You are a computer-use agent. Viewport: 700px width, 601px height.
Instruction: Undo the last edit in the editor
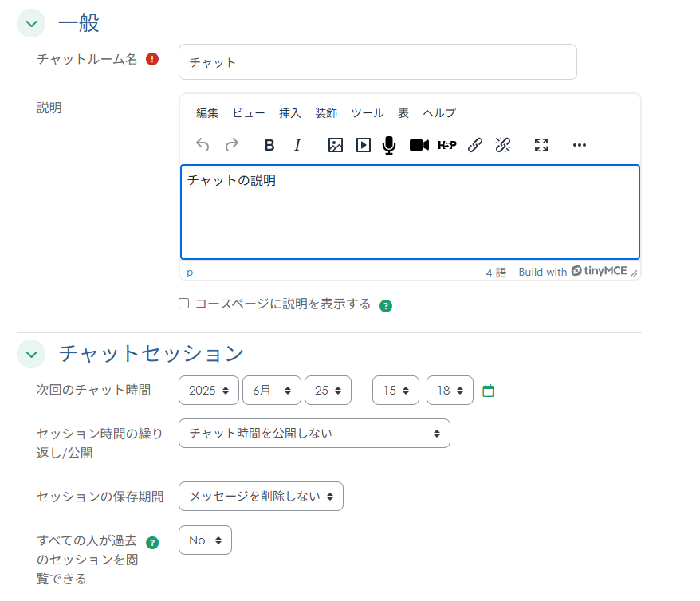tap(203, 145)
